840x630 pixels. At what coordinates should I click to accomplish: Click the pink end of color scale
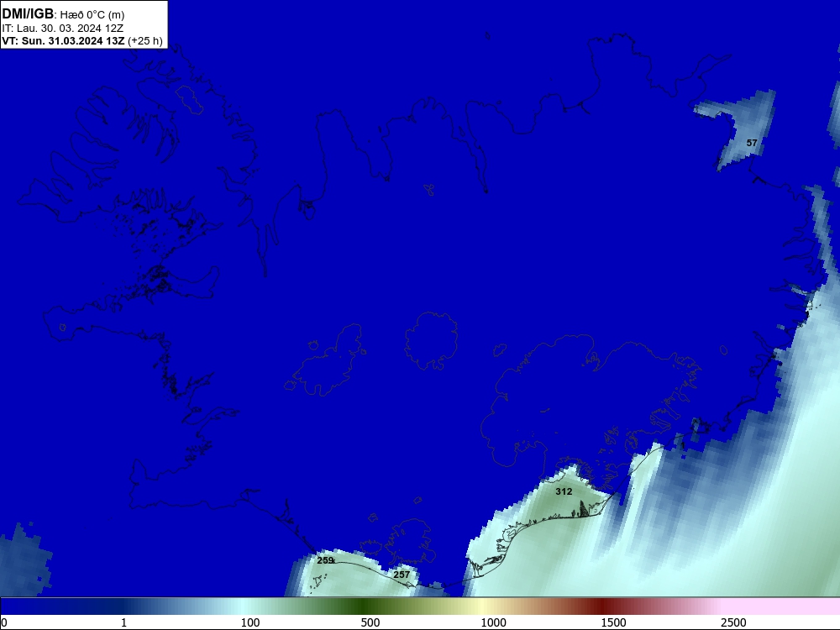[782, 606]
